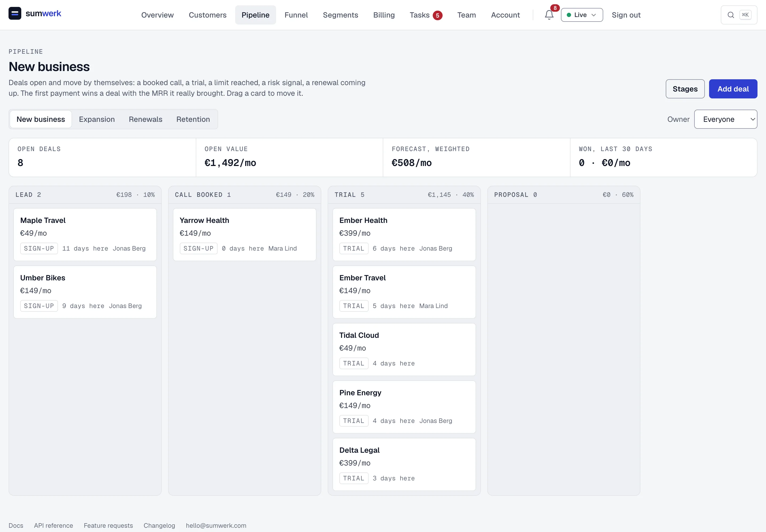Click the Call Booked 1 column header
The image size is (766, 532).
244,195
